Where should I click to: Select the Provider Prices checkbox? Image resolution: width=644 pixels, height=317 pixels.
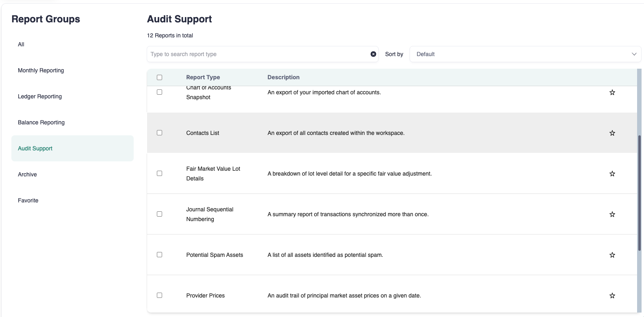[159, 295]
